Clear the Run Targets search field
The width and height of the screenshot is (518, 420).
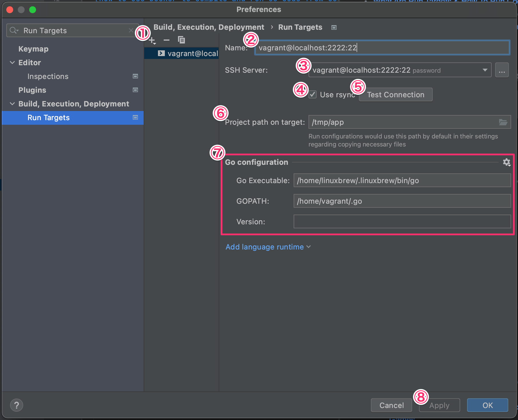[131, 30]
